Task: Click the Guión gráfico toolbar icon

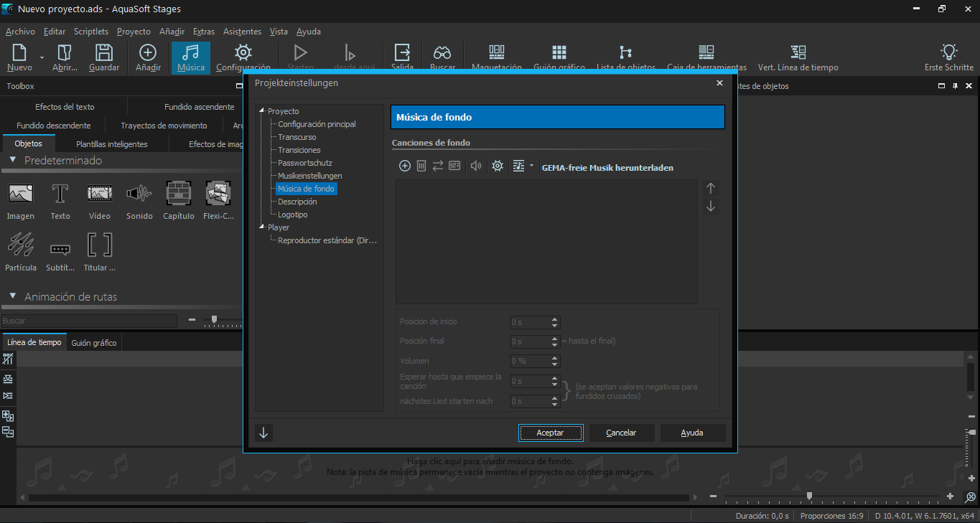Action: 559,57
